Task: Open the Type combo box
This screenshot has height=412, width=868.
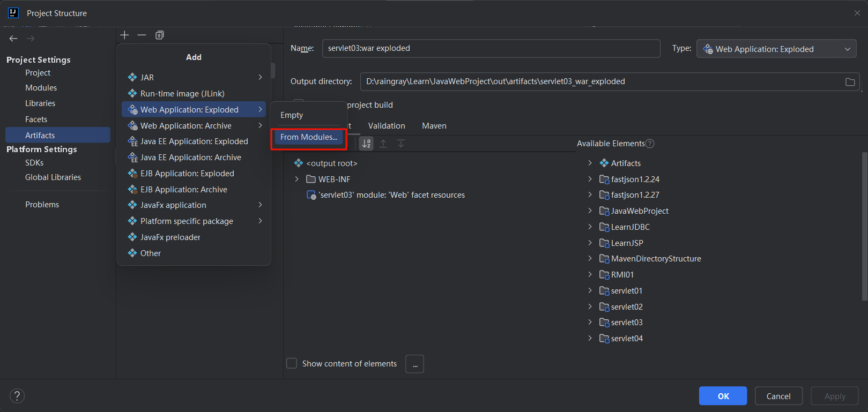Action: [x=776, y=49]
